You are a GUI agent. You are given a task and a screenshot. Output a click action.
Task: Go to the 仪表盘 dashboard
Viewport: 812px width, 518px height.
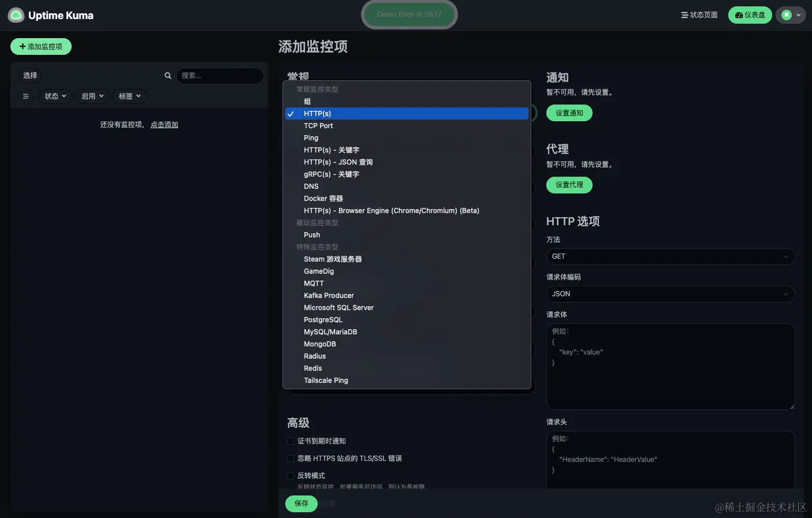(750, 15)
